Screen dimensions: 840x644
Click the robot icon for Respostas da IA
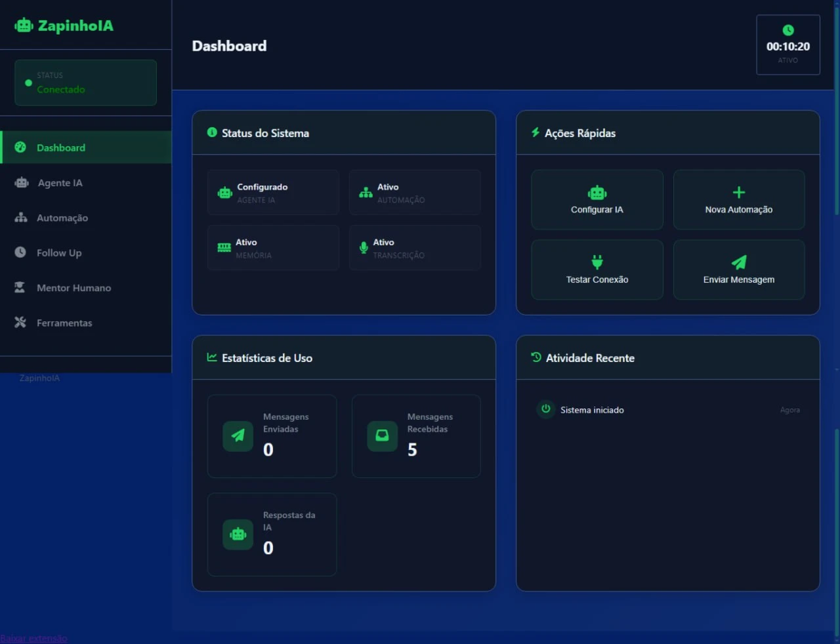[x=238, y=534]
